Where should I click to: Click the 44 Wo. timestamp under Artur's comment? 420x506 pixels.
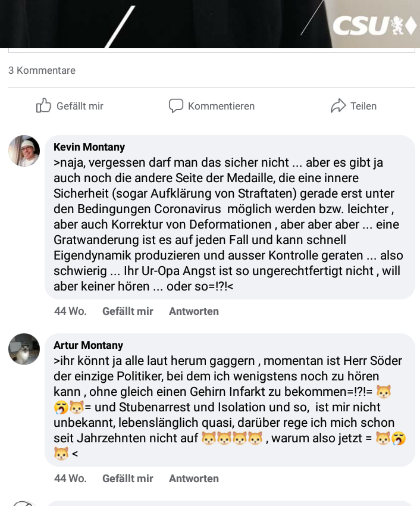tap(70, 479)
